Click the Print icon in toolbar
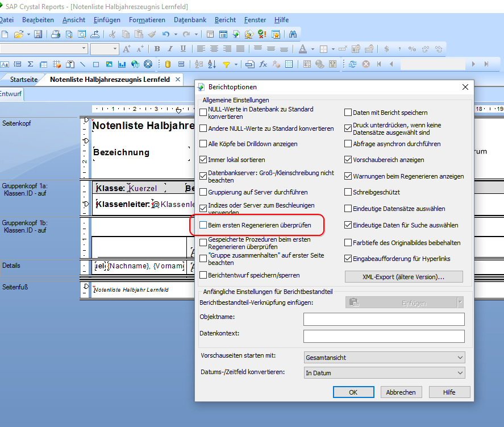This screenshot has width=504, height=427. (56, 34)
